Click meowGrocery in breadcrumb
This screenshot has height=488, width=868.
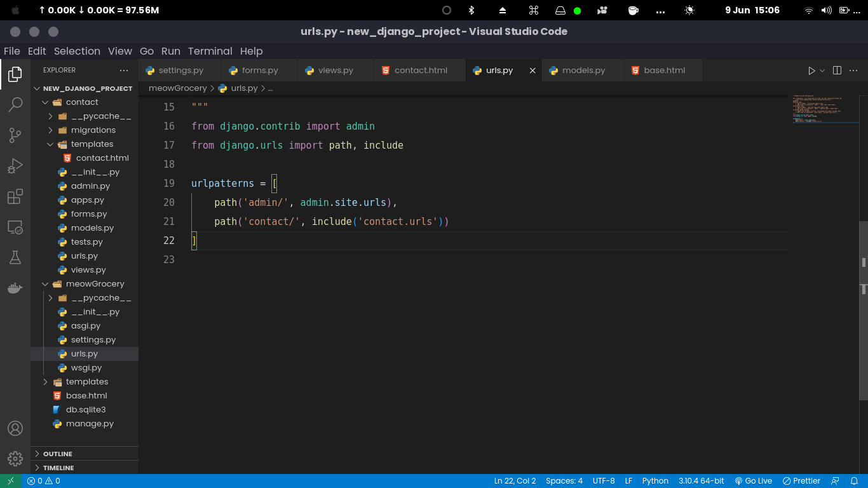point(177,88)
